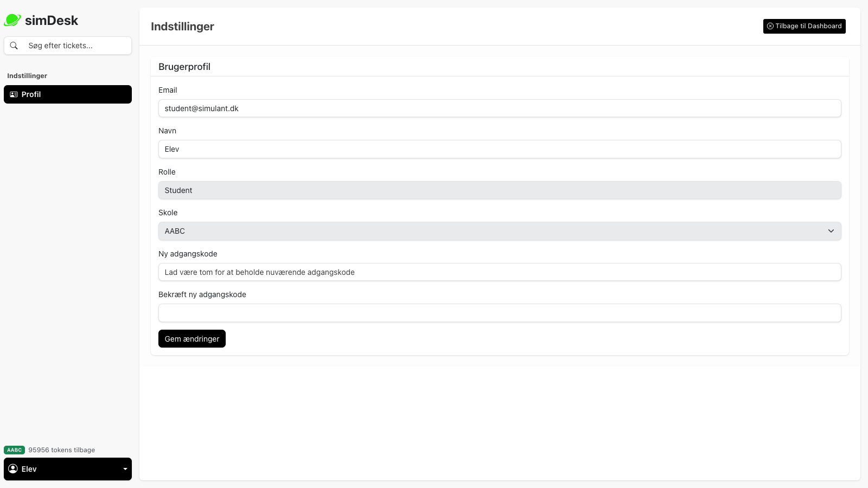Click the chevron on the Skole selector

(831, 231)
